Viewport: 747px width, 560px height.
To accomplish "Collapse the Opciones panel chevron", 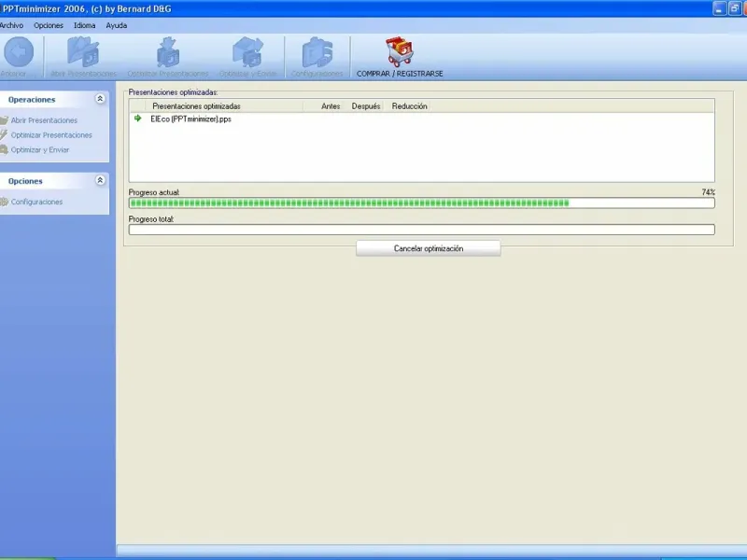I will pos(100,180).
